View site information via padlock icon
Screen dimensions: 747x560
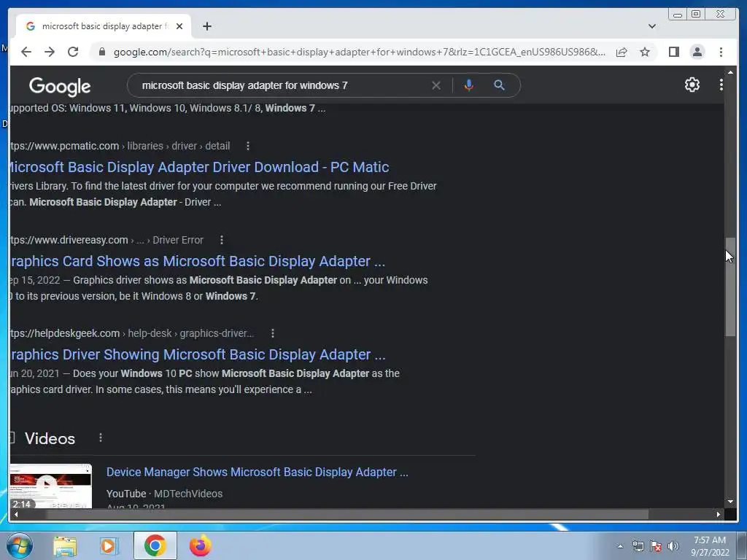102,52
